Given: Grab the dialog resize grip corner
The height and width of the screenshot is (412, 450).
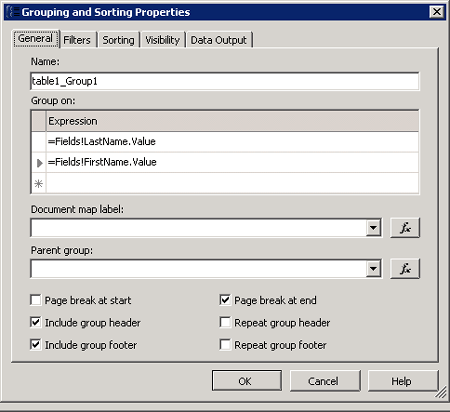Looking at the screenshot, I should click(441, 393).
